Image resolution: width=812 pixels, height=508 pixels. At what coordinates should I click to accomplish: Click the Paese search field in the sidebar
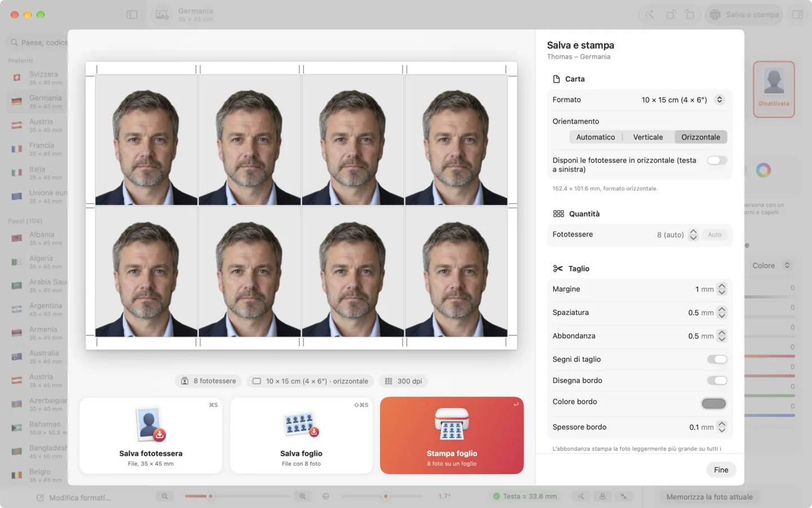(x=37, y=42)
